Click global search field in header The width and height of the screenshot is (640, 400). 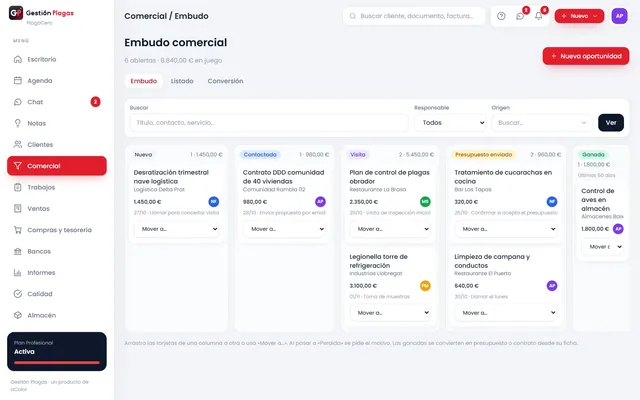[414, 16]
